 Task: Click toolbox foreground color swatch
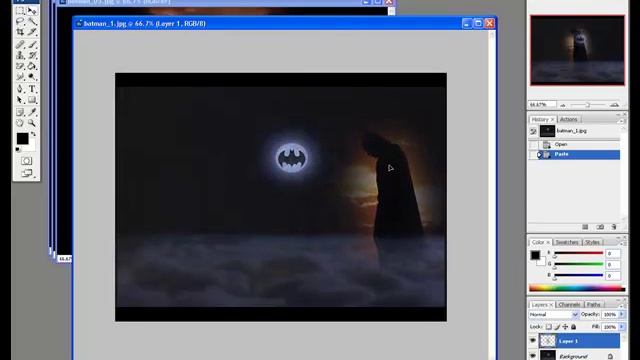(22, 139)
